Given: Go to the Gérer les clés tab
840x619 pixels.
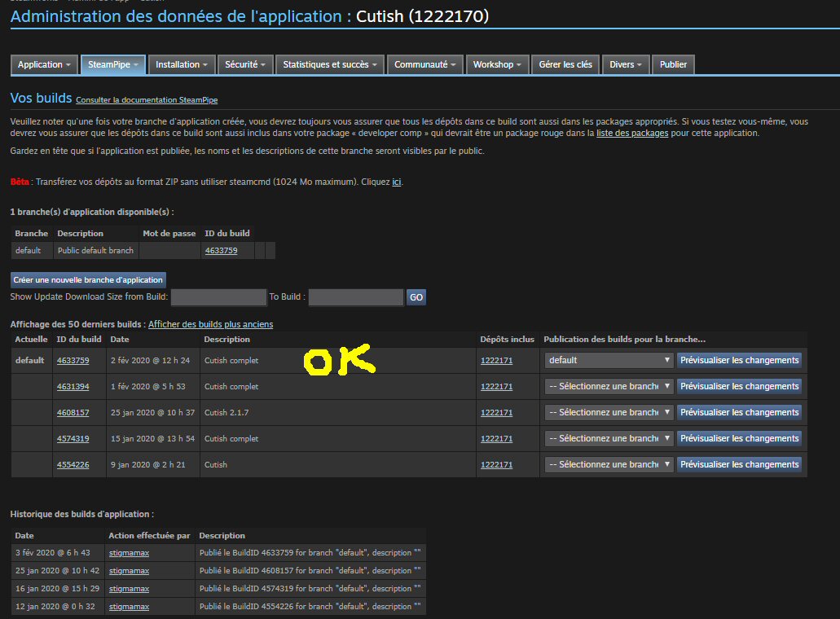Looking at the screenshot, I should 565,64.
